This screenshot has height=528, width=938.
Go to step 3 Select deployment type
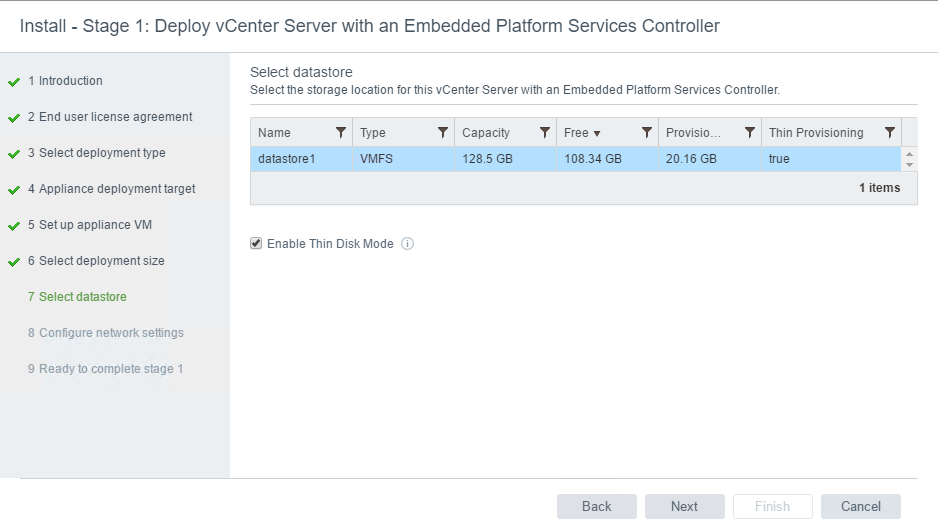pos(96,152)
